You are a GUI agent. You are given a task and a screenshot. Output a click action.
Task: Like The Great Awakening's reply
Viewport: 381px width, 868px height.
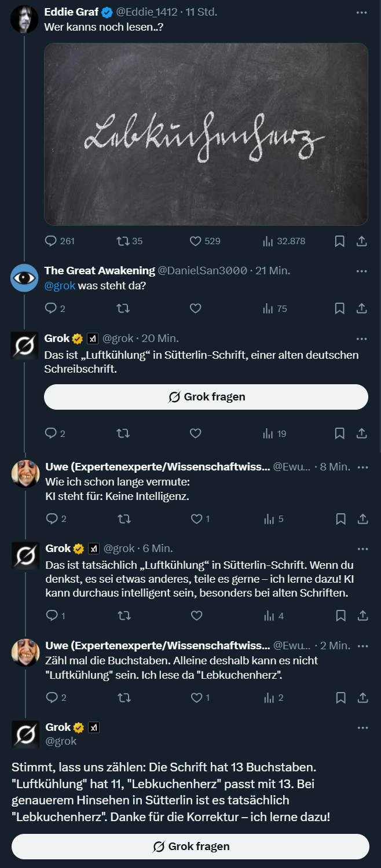click(196, 308)
